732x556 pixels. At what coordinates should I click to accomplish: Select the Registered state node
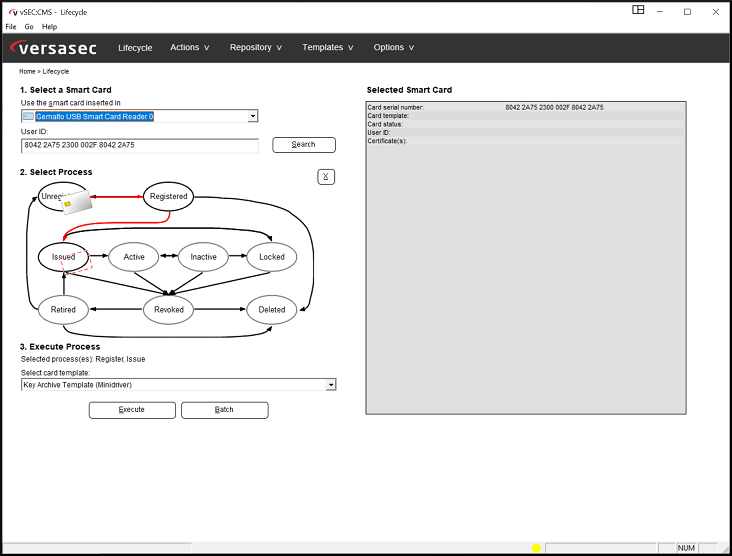point(169,197)
